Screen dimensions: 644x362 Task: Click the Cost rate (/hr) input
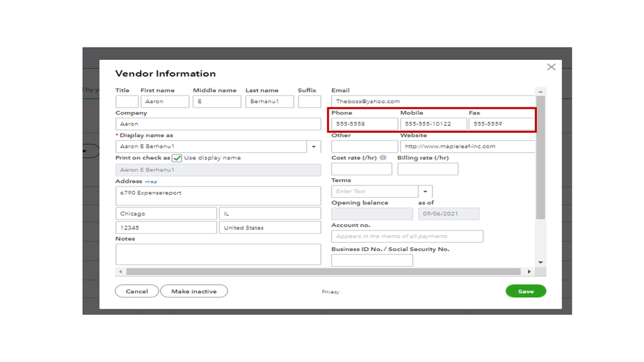click(x=362, y=169)
